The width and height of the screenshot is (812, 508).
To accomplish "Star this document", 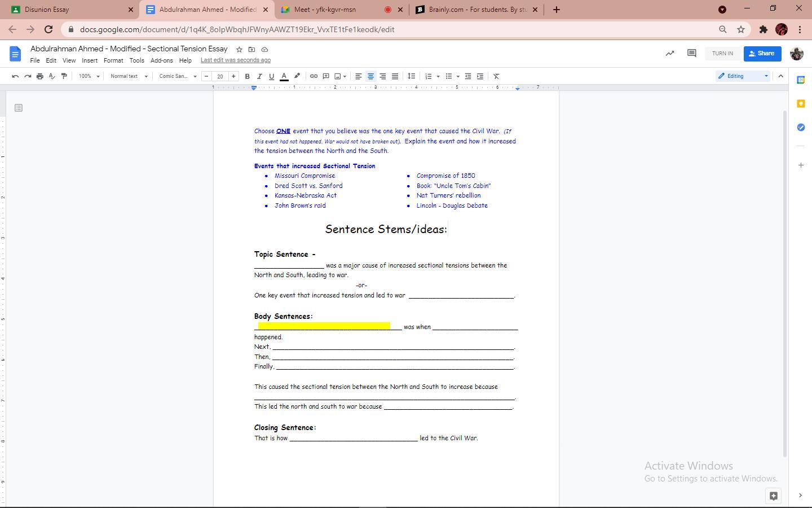I will point(239,50).
